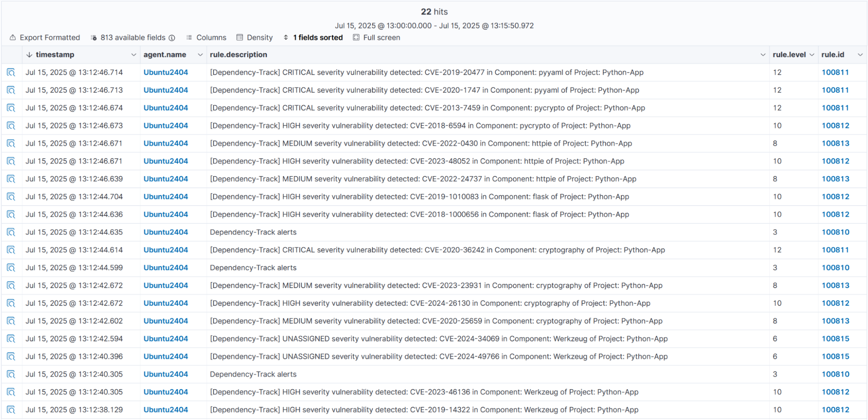The height and width of the screenshot is (420, 868).
Task: Open the rule.description column options chevron
Action: tap(763, 55)
